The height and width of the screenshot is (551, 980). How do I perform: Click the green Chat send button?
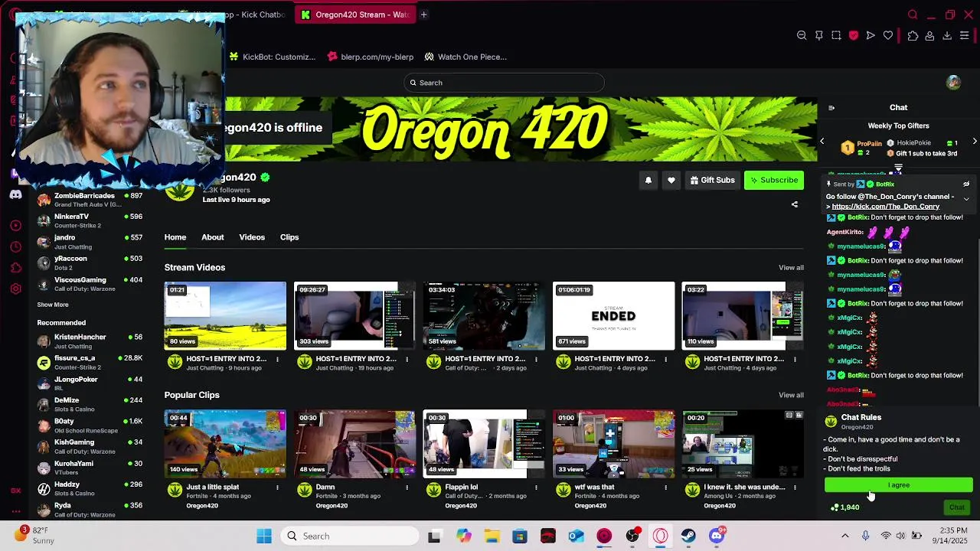coord(957,507)
